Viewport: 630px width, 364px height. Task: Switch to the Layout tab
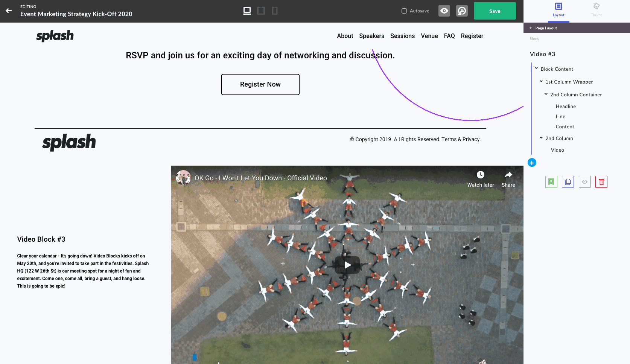[558, 10]
